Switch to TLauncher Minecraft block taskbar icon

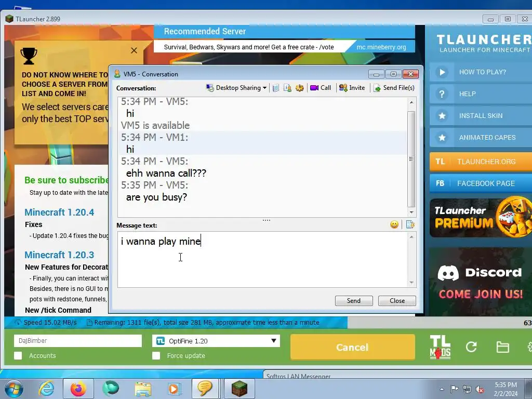[x=239, y=389]
